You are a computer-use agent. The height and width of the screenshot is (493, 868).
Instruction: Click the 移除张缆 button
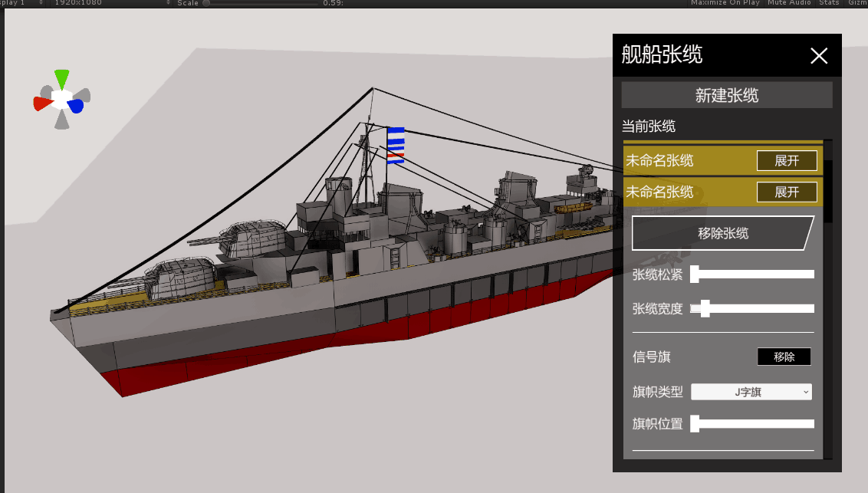point(723,234)
